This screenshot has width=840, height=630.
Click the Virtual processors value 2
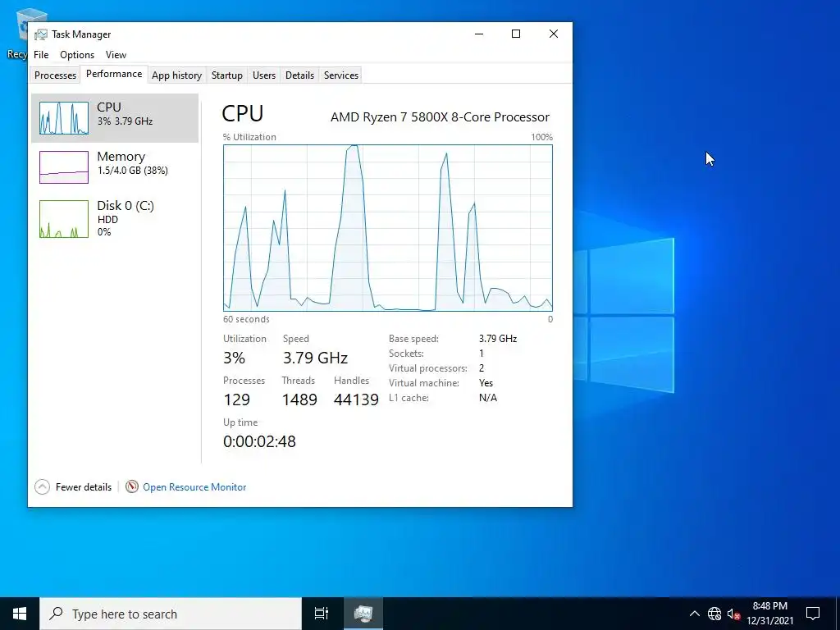(482, 368)
